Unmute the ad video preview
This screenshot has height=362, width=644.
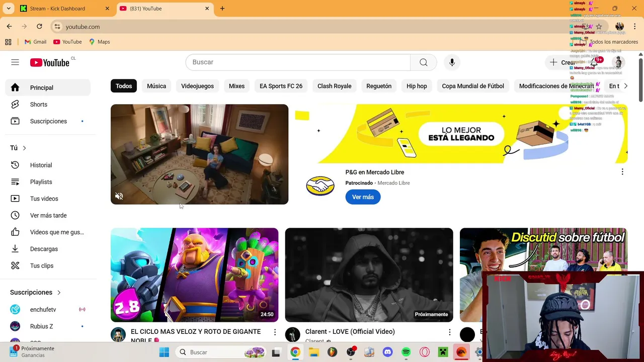coord(119,196)
